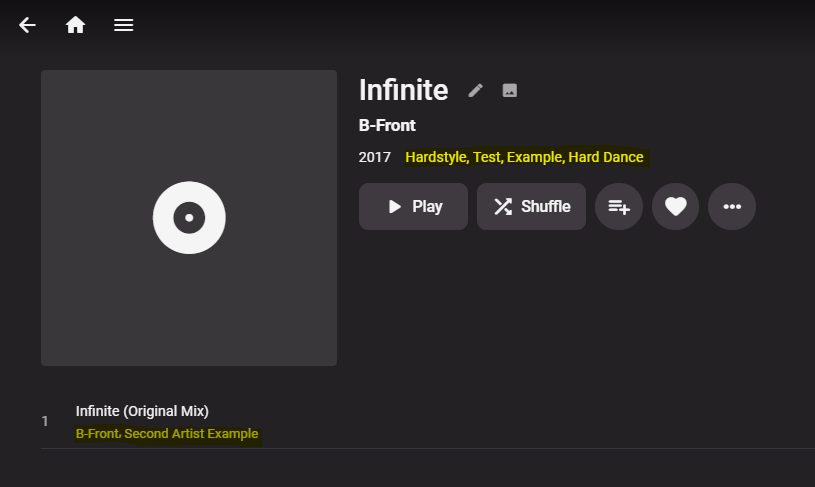Click the album cover art placeholder
Viewport: 815px width, 487px height.
click(189, 218)
